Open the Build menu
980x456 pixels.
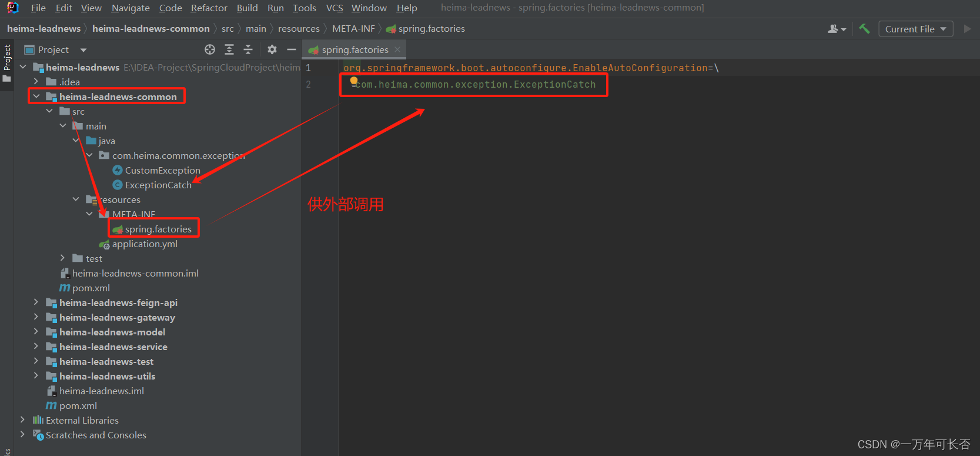[247, 8]
